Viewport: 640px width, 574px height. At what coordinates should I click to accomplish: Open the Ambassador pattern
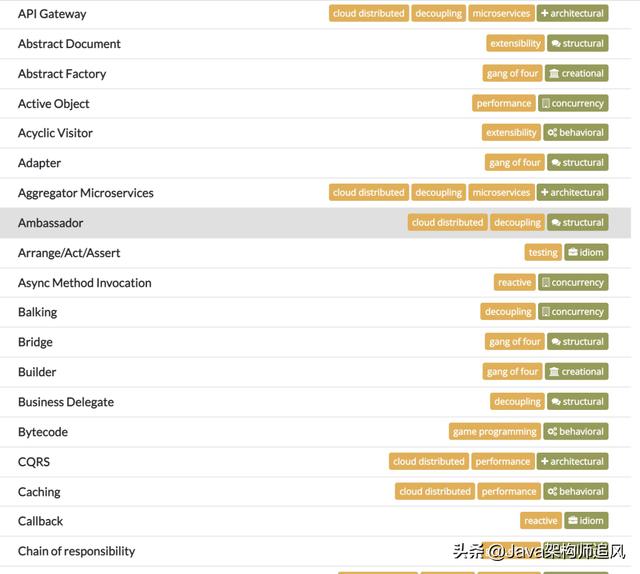(x=51, y=223)
